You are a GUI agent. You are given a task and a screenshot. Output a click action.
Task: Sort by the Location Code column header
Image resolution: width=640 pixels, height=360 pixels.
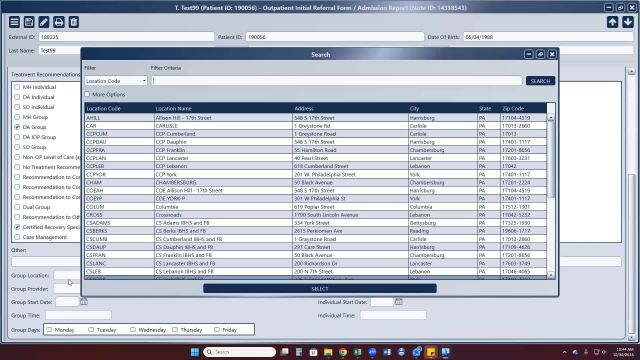tap(120, 108)
